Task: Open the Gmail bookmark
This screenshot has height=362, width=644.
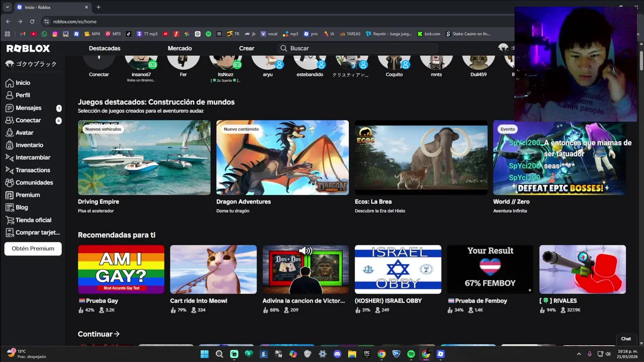Action: (23, 34)
